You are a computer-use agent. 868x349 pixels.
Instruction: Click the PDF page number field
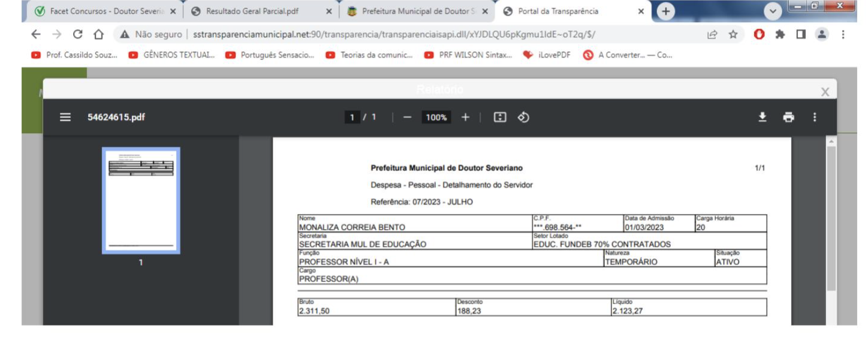point(352,118)
